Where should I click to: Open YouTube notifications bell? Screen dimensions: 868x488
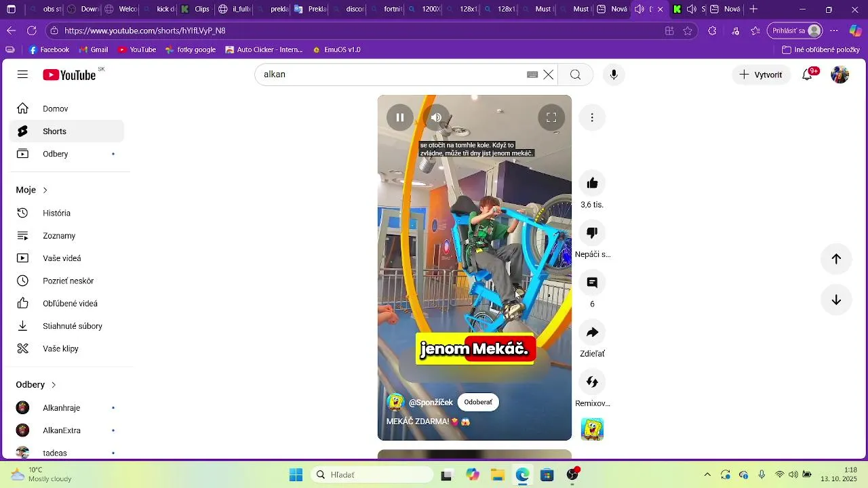807,75
